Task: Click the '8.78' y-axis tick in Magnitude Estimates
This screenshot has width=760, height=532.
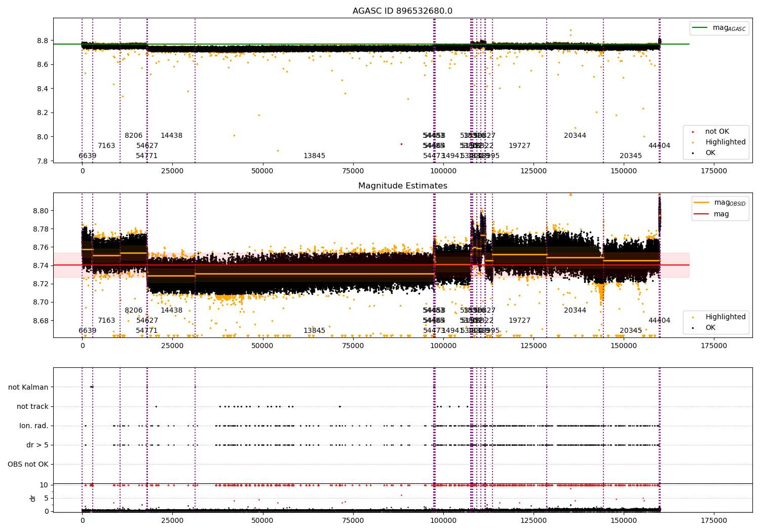Action: pyautogui.click(x=41, y=229)
